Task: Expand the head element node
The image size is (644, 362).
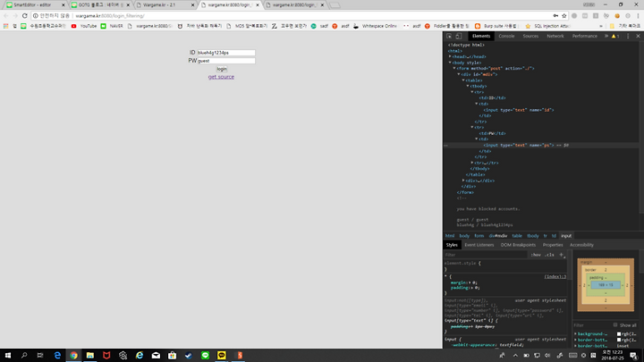Action: point(450,56)
